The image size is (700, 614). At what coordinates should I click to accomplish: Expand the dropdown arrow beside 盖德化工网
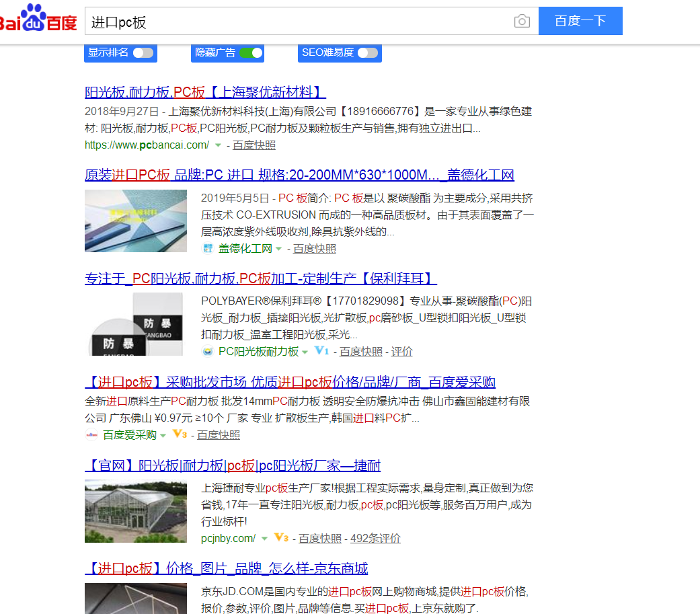tap(278, 249)
